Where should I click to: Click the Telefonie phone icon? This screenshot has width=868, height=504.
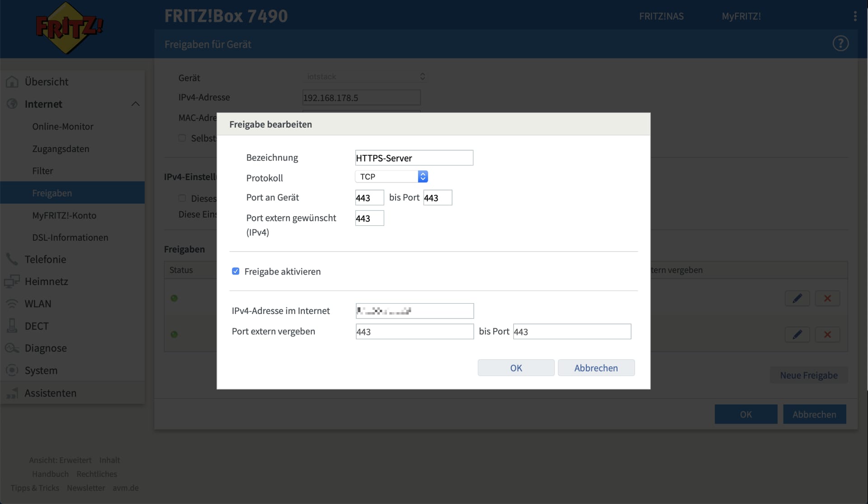point(12,259)
